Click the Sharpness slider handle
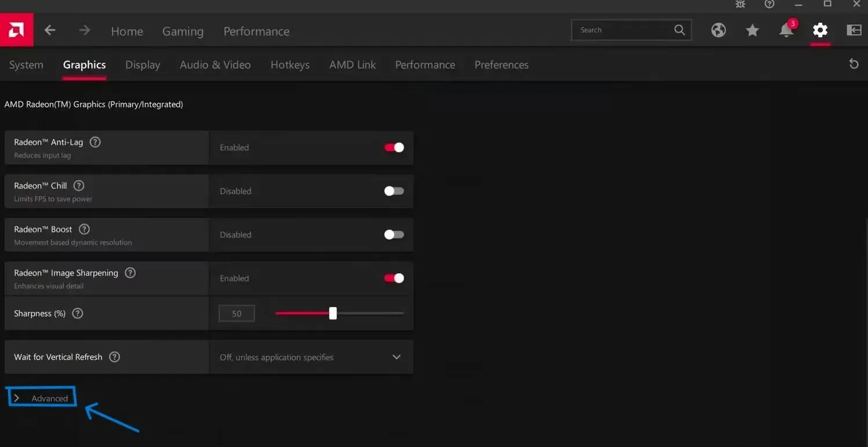 click(333, 313)
